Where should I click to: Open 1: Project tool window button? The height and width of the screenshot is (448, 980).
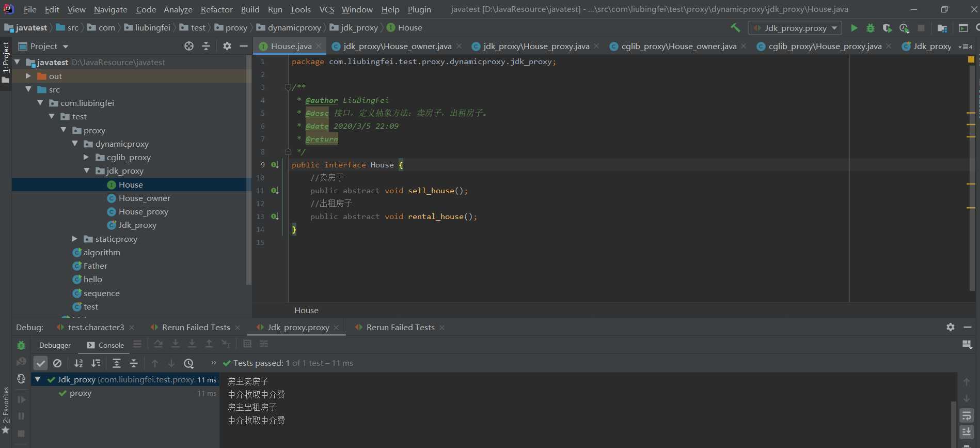click(x=6, y=63)
